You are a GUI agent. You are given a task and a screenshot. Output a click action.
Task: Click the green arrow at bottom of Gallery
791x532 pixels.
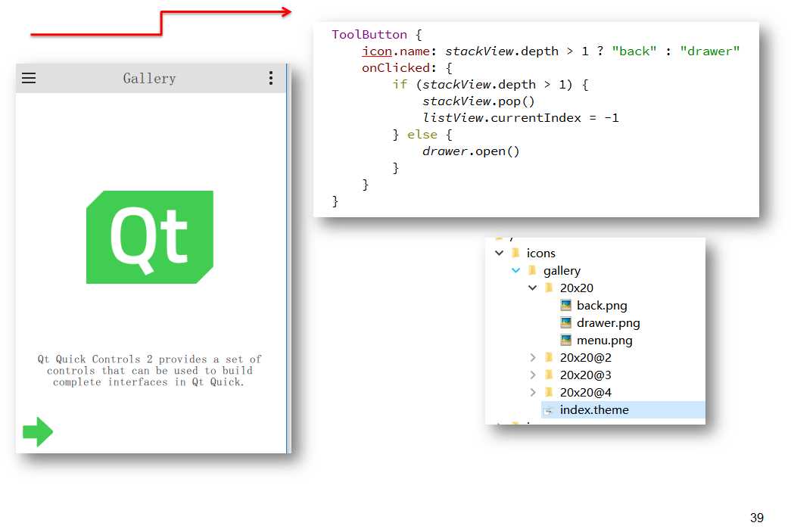[x=38, y=431]
